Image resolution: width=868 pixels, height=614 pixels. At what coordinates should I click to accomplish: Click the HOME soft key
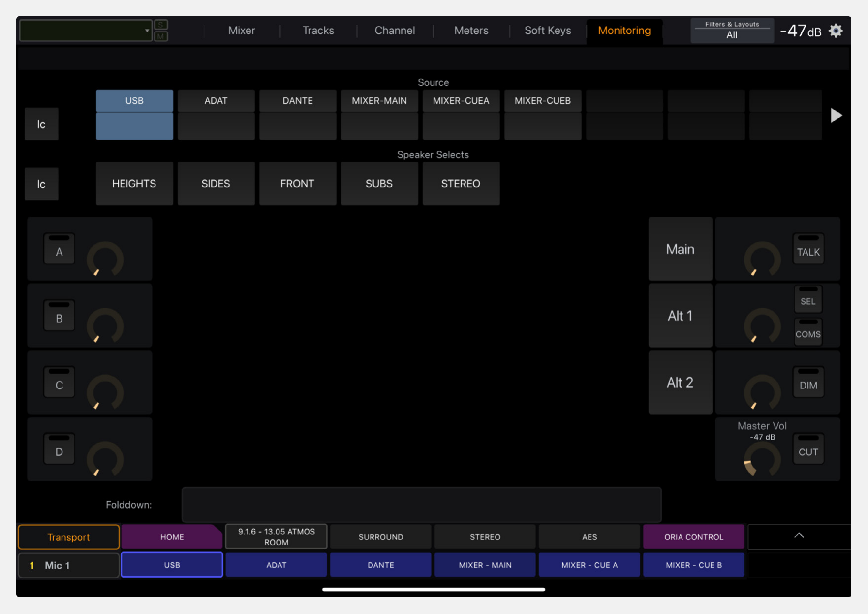[x=172, y=537]
